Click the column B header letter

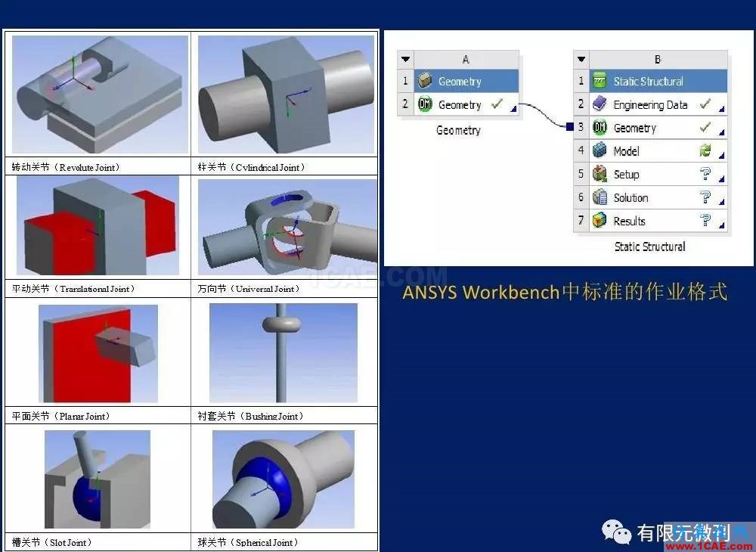pyautogui.click(x=658, y=59)
